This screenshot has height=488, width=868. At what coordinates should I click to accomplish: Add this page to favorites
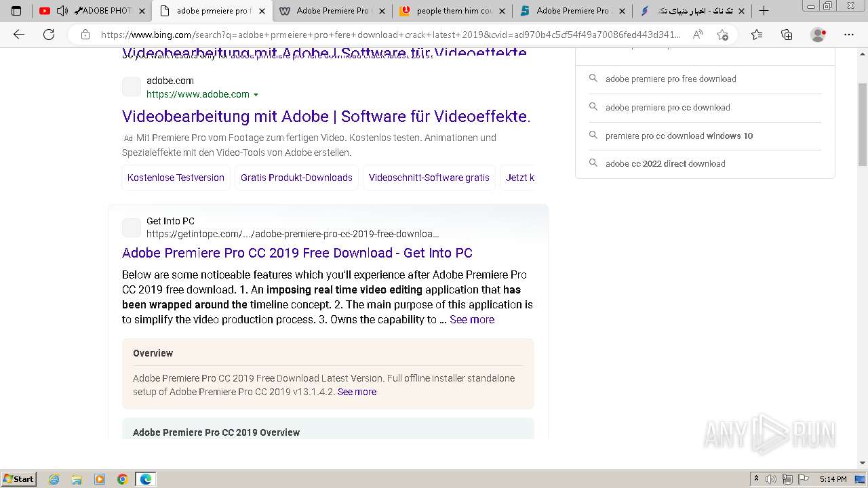click(723, 35)
